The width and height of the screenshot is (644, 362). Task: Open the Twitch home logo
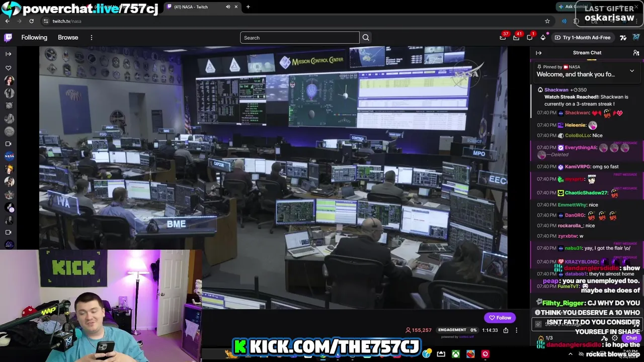click(8, 38)
